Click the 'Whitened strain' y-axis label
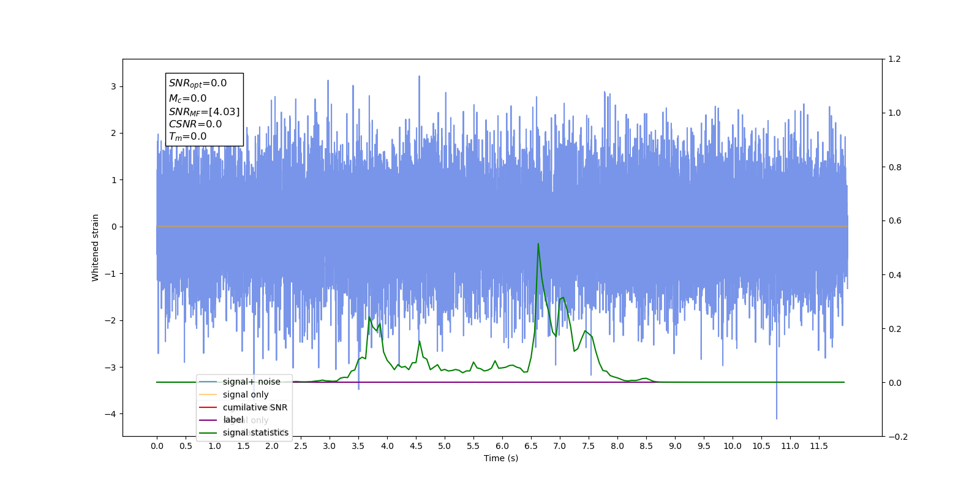Image resolution: width=980 pixels, height=490 pixels. point(96,247)
